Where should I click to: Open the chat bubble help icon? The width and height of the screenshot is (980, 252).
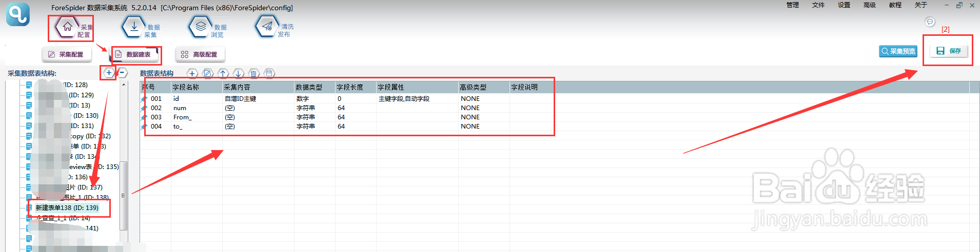point(930,22)
